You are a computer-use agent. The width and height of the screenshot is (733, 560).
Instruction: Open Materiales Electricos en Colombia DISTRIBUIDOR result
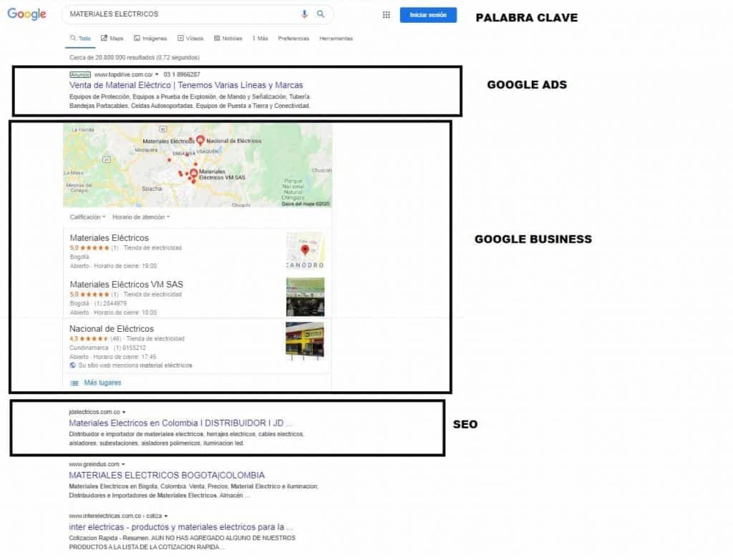180,423
